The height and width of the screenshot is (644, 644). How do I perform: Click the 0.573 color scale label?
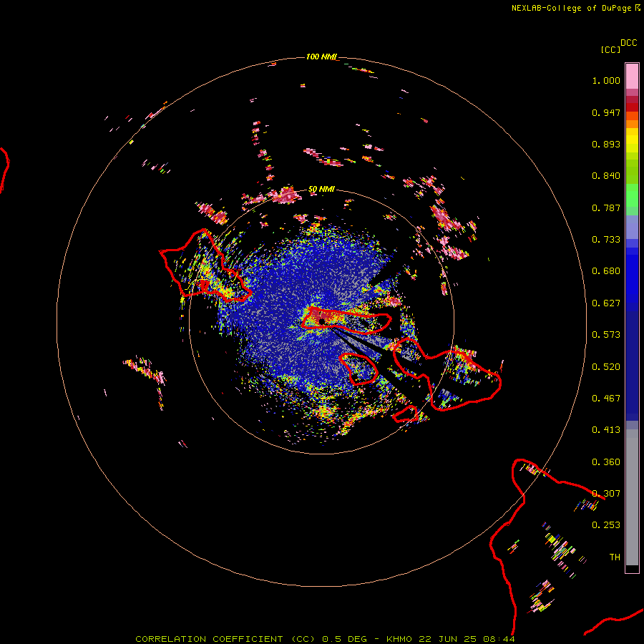coord(606,335)
